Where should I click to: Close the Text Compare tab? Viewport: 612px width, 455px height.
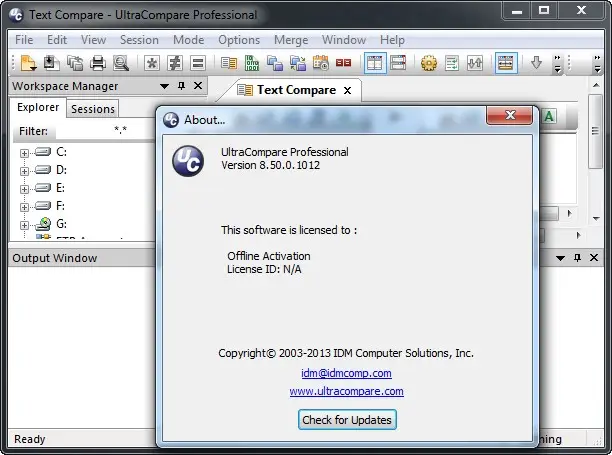coord(347,91)
